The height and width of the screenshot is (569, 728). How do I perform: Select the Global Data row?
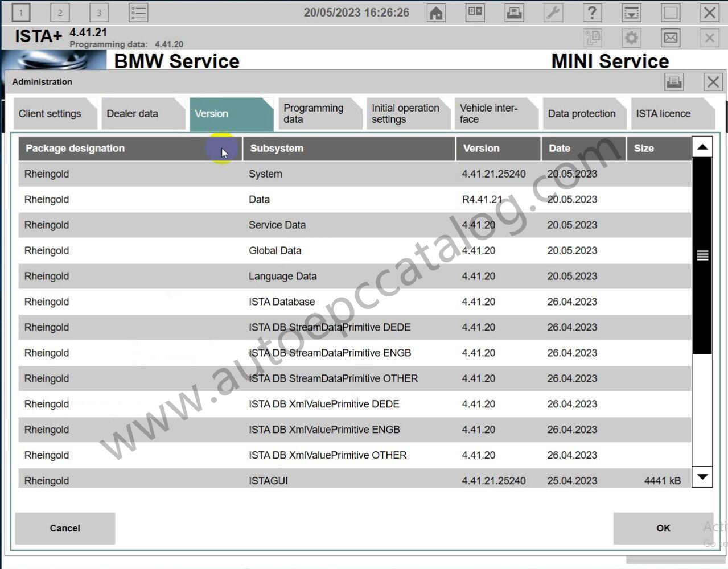355,251
